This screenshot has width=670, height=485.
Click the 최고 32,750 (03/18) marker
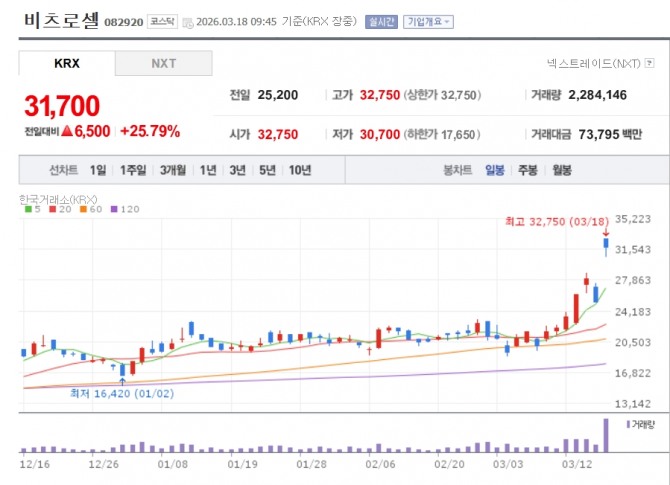tap(557, 221)
